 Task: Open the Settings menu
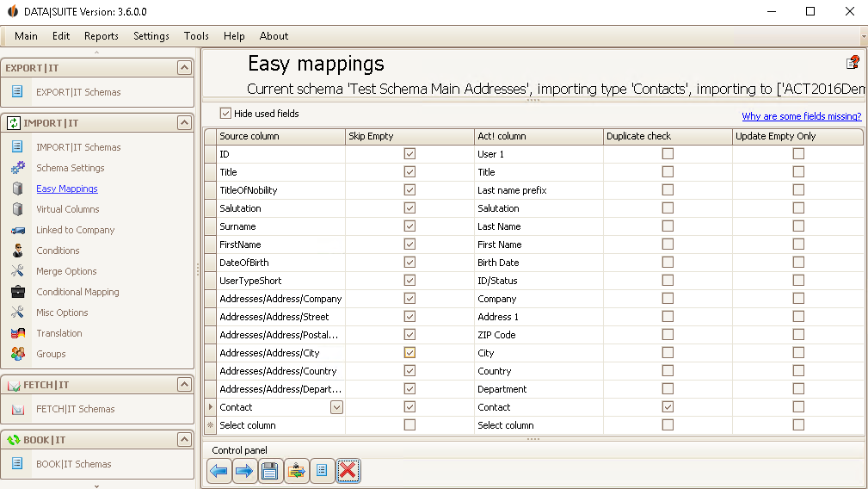[151, 36]
